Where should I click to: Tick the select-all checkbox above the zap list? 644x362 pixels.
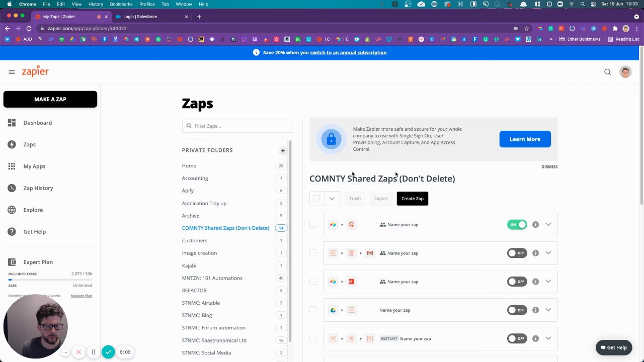pos(316,199)
